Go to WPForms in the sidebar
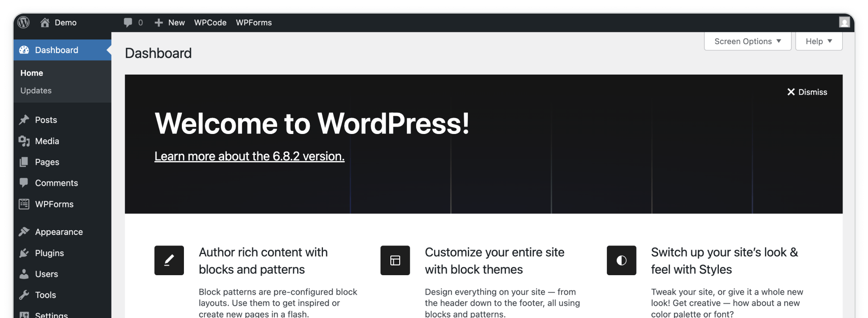Image resolution: width=868 pixels, height=318 pixels. (x=54, y=204)
